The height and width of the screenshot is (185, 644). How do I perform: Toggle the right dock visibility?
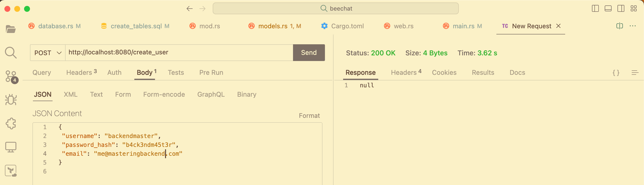point(621,8)
